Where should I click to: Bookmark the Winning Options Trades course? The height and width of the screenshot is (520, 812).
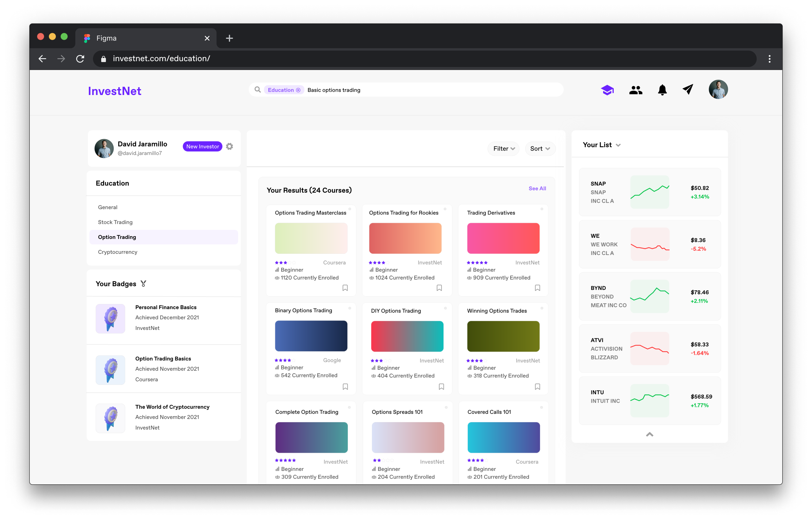click(538, 386)
